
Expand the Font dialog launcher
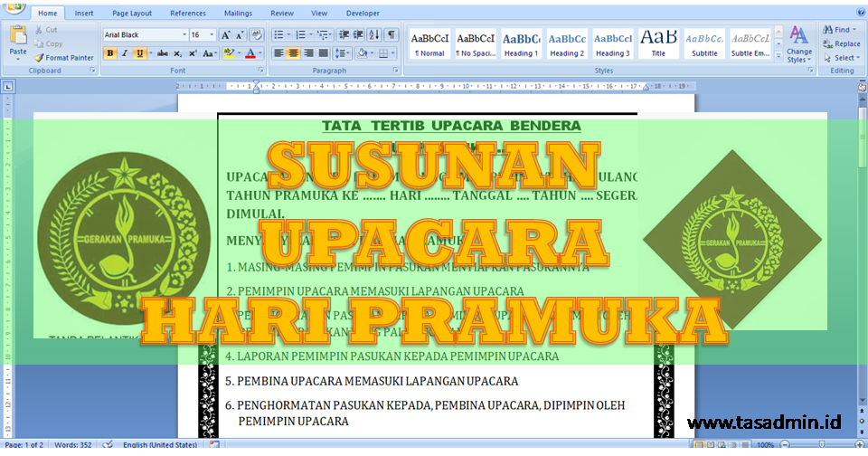pyautogui.click(x=260, y=71)
